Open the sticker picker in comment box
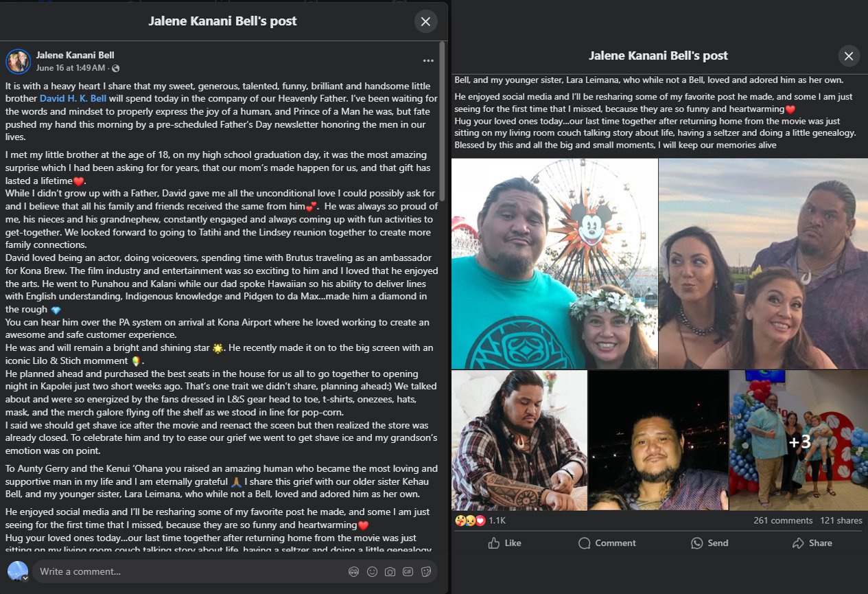 click(x=425, y=571)
